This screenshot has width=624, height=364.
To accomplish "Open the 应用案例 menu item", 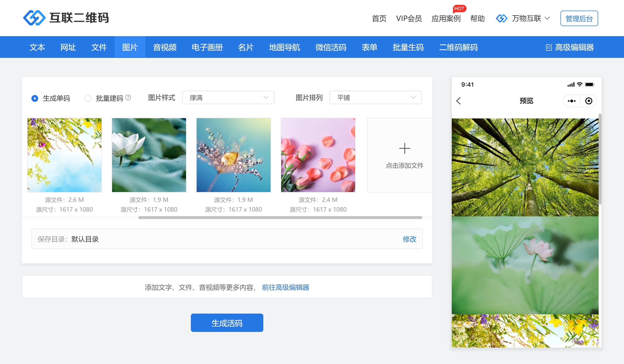I will [x=446, y=19].
